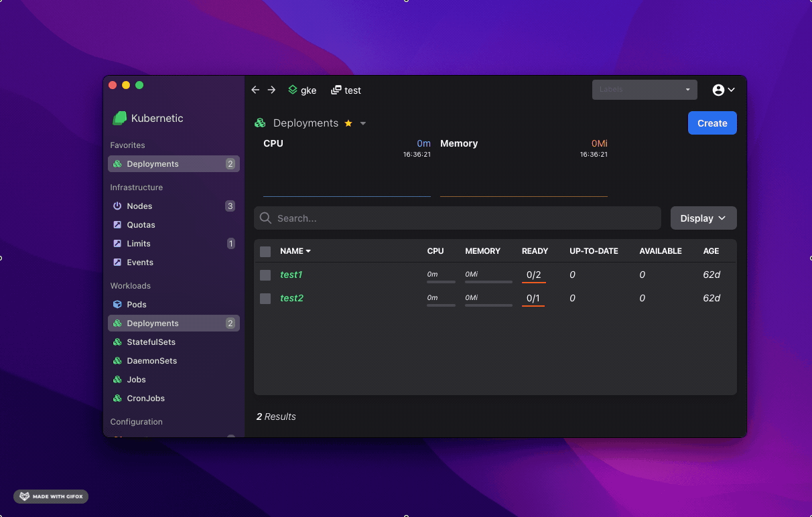Click the Nodes power icon in sidebar
Image resolution: width=812 pixels, height=517 pixels.
[117, 206]
